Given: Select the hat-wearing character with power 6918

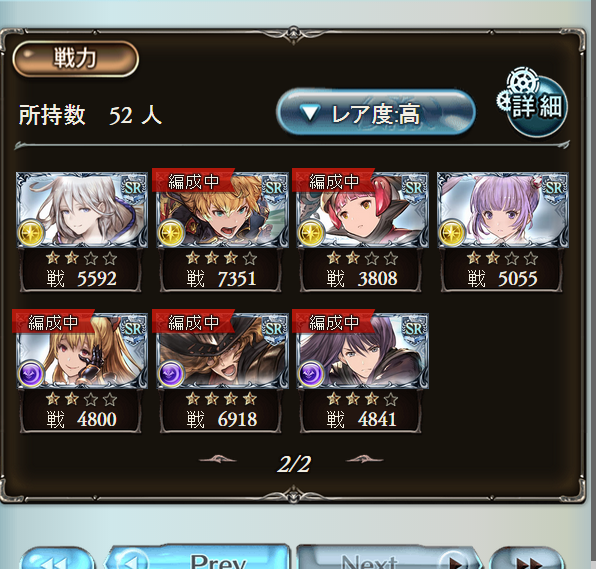Looking at the screenshot, I should pyautogui.click(x=221, y=372).
